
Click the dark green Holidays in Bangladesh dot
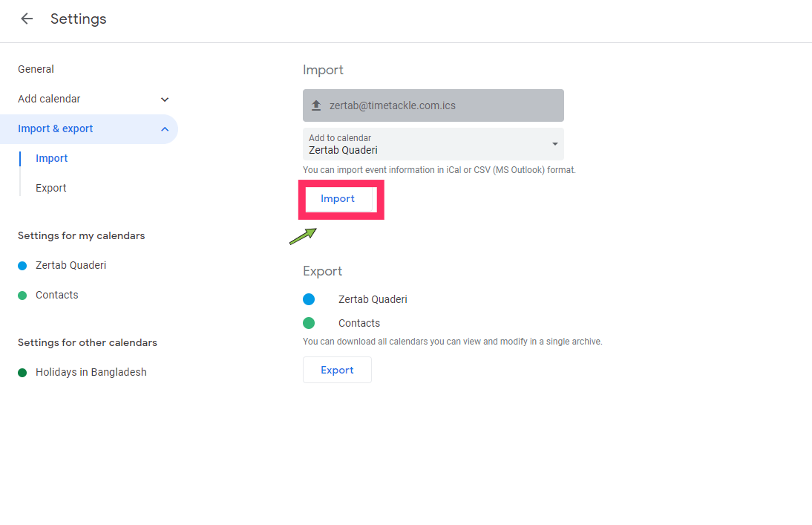[x=22, y=372]
